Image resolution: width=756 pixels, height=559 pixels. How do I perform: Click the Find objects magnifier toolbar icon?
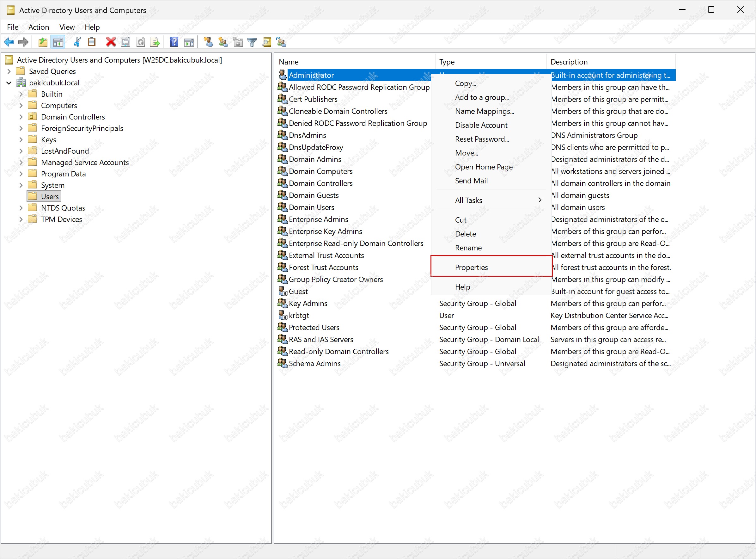point(267,42)
